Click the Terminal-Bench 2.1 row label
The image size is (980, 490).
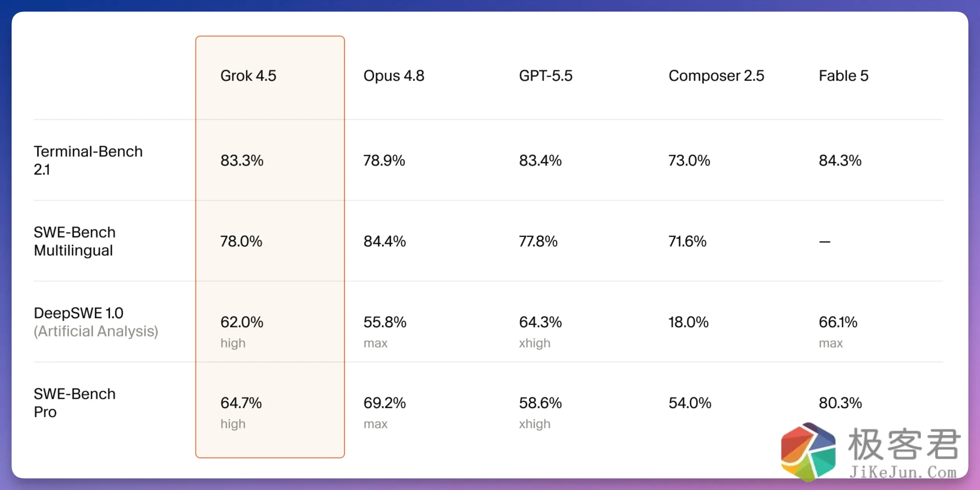[88, 160]
